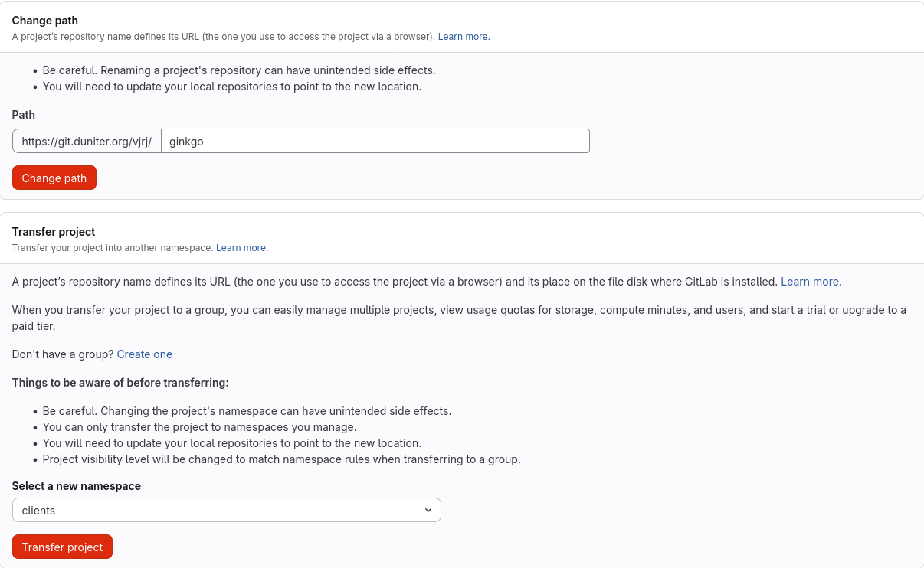The width and height of the screenshot is (924, 568).
Task: Click the 'Select a new namespace' label
Action: [77, 486]
